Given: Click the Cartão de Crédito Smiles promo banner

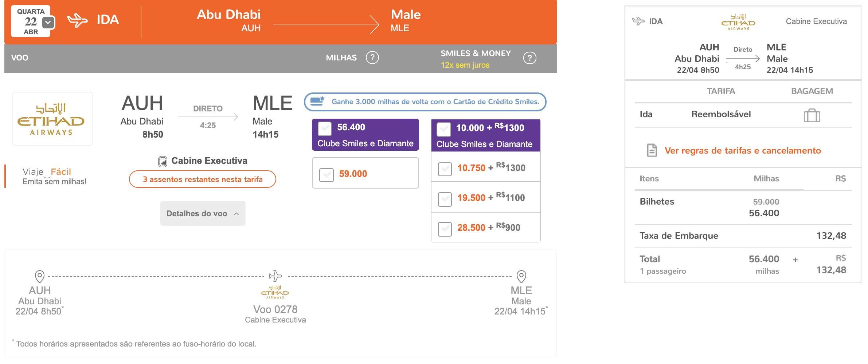Looking at the screenshot, I should click(x=425, y=102).
